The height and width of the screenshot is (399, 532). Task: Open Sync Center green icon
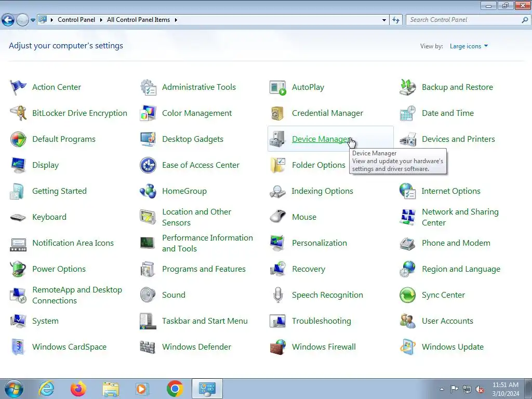408,295
